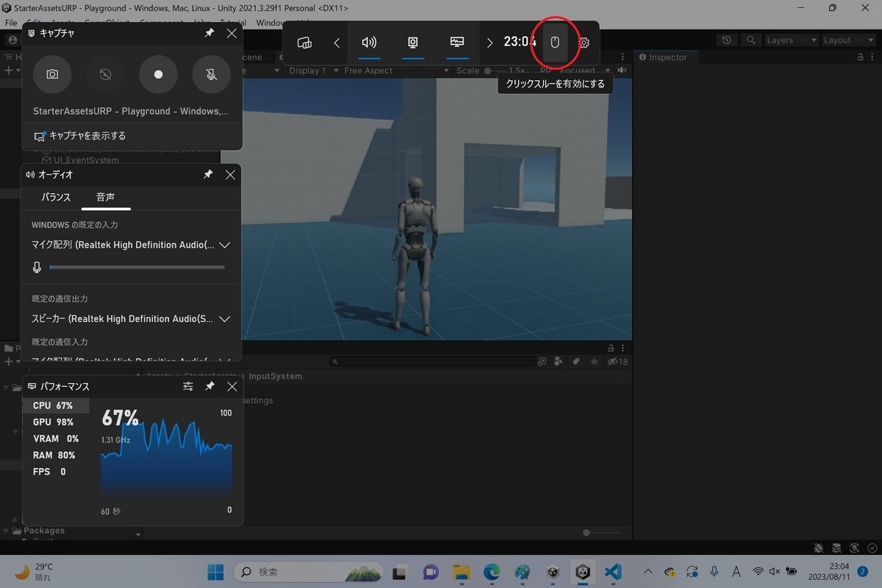882x588 pixels.
Task: Take a screenshot with the camera icon
Action: 52,74
